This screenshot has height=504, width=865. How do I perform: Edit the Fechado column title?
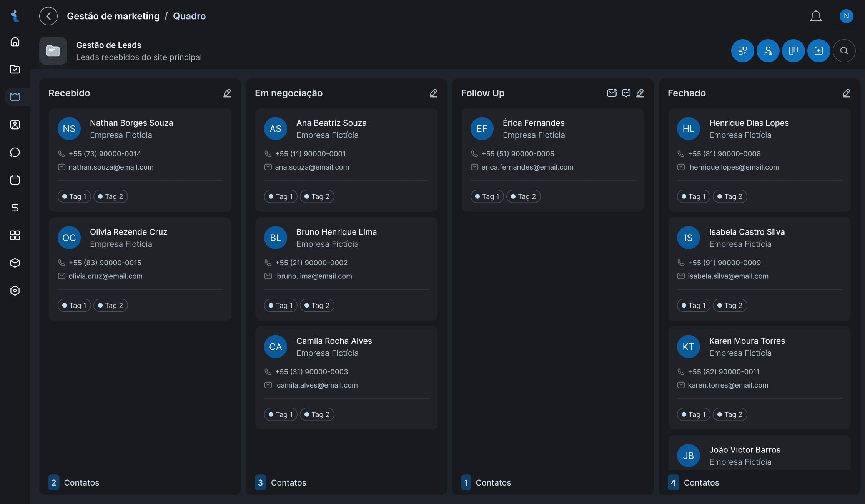(846, 93)
